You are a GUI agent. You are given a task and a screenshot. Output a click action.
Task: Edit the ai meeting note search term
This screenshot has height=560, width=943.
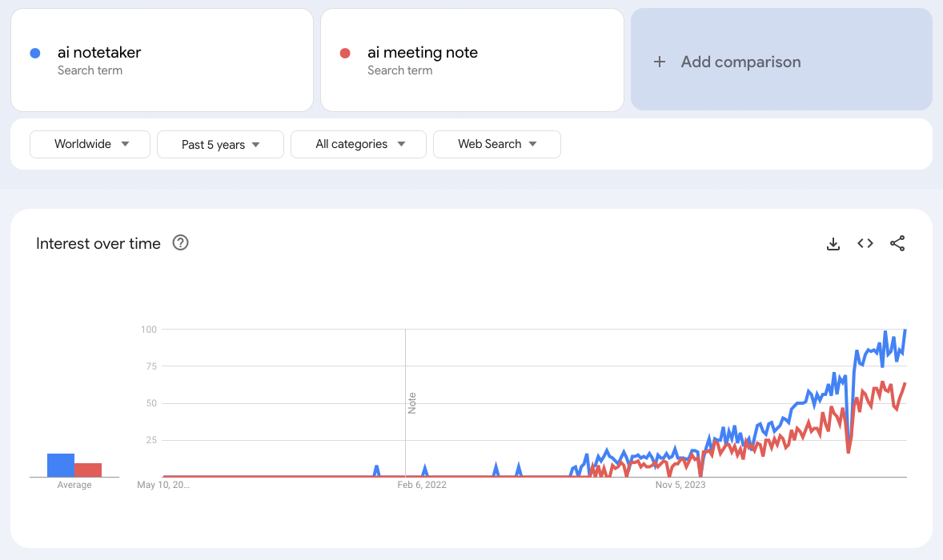tap(423, 53)
